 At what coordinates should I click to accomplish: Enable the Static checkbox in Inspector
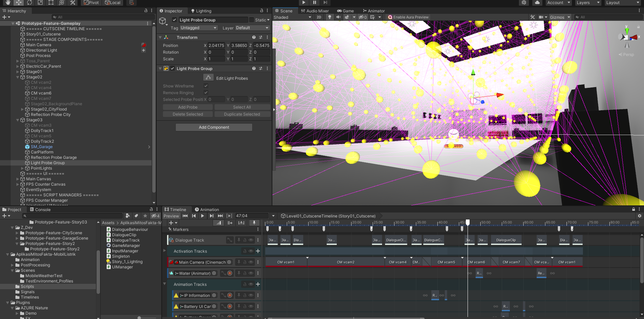coord(252,20)
